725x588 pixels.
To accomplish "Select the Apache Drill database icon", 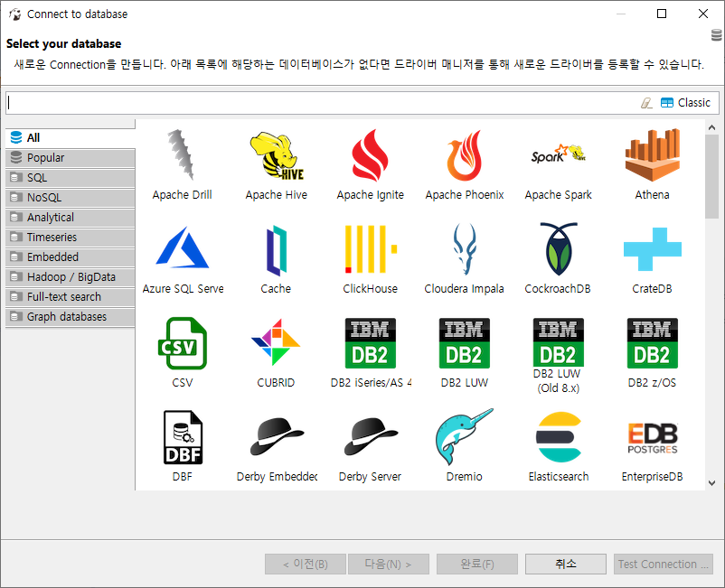I will [x=183, y=155].
